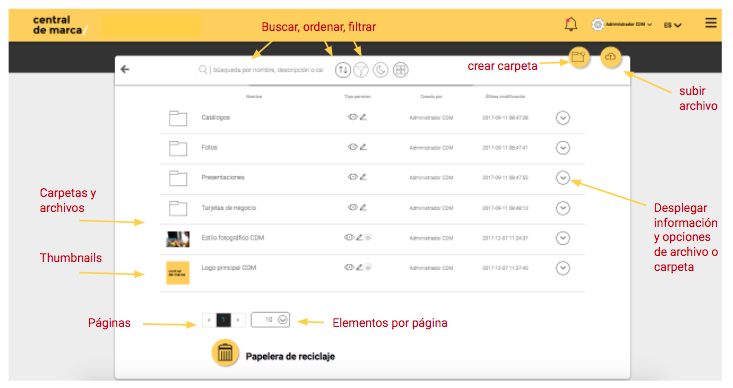
Task: Click the shield icon in Logo principal CDM row
Action: click(368, 267)
